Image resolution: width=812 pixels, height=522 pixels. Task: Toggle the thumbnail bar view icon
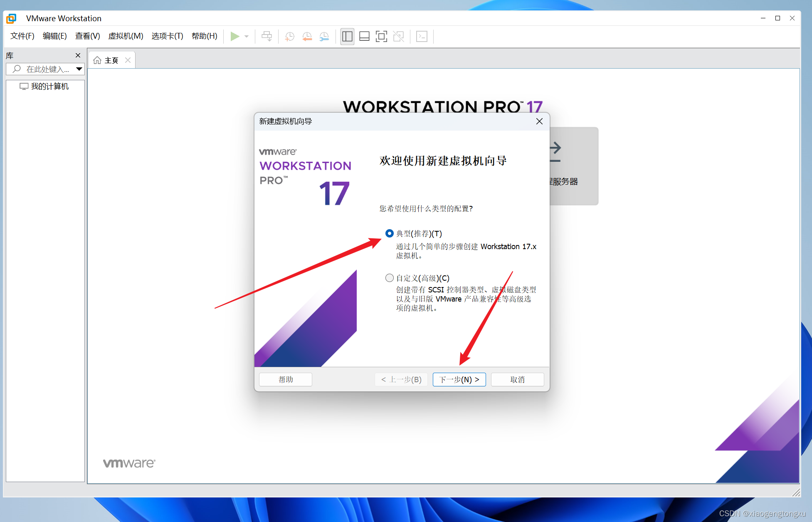pyautogui.click(x=364, y=37)
